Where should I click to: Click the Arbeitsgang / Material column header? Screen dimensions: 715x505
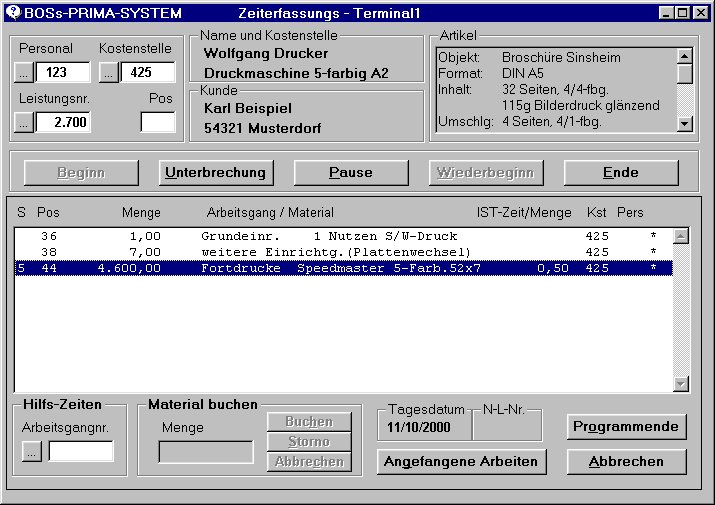pos(270,213)
